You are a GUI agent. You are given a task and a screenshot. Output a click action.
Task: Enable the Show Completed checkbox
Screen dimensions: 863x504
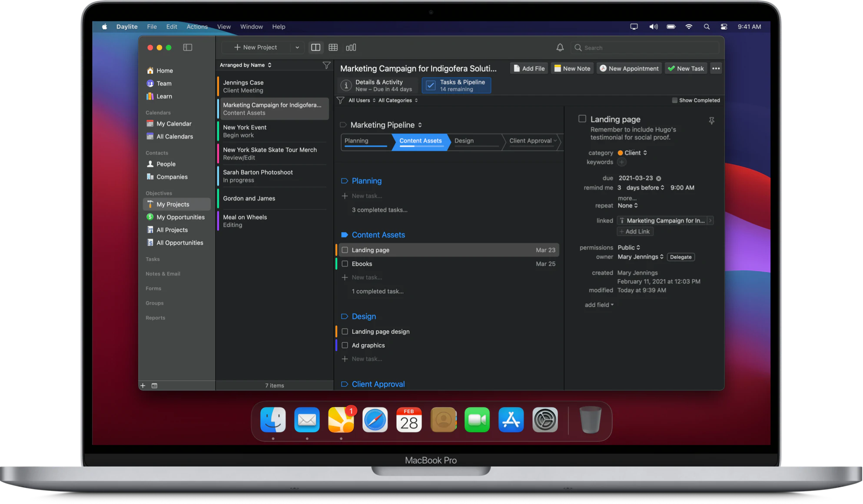pos(674,100)
